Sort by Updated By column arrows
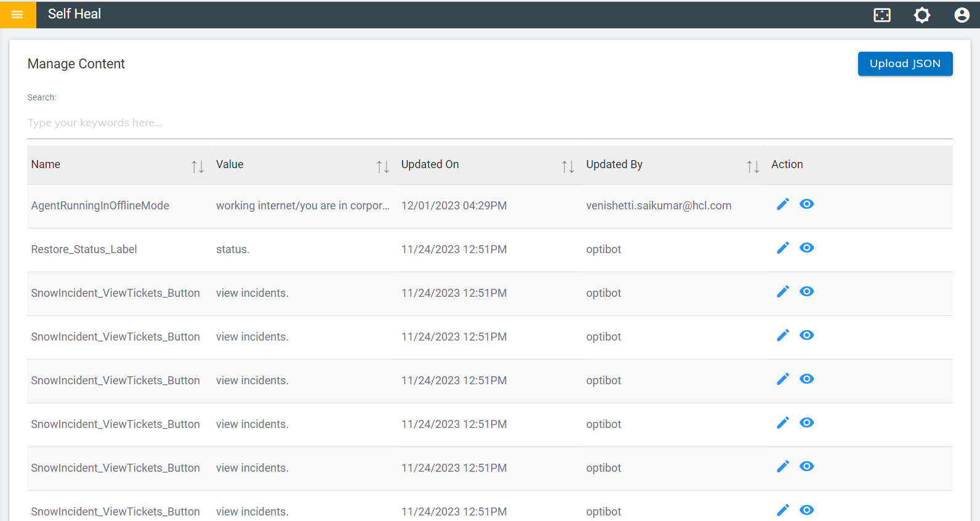Image resolution: width=980 pixels, height=521 pixels. (x=753, y=166)
